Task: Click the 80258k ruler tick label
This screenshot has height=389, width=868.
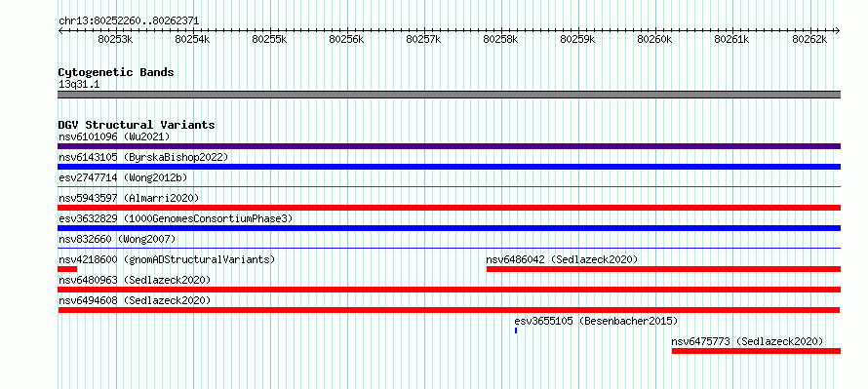Action: tap(501, 39)
